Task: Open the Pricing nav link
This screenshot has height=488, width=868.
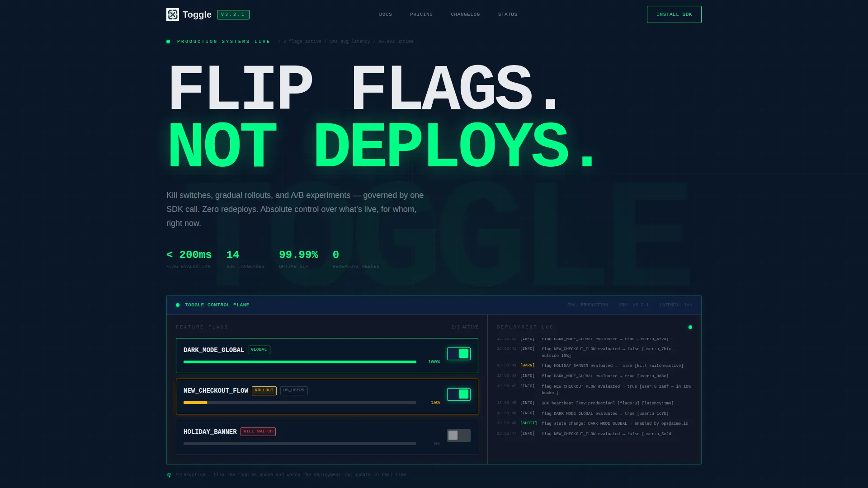Action: [421, 14]
